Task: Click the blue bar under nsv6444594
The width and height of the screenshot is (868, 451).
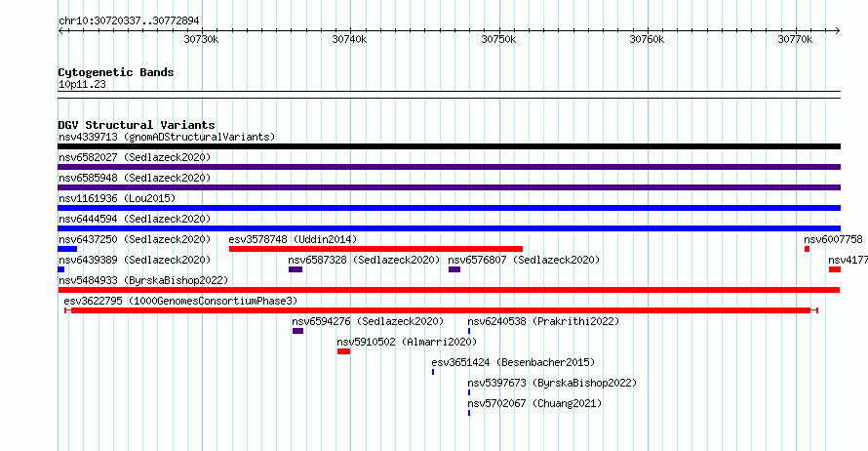Action: pyautogui.click(x=449, y=228)
